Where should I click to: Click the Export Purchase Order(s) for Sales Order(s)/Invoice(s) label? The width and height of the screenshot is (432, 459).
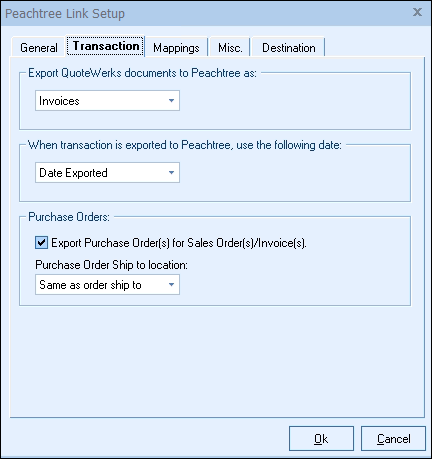coord(179,243)
